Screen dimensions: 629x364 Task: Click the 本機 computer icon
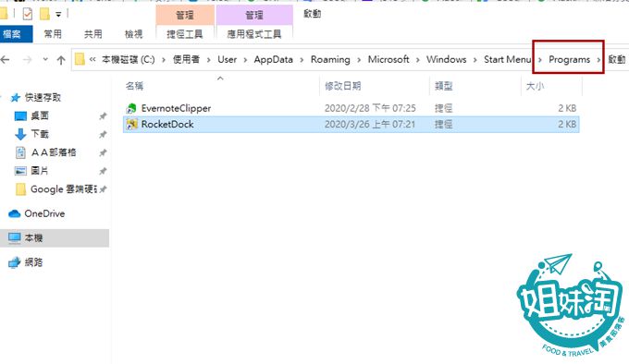point(15,237)
